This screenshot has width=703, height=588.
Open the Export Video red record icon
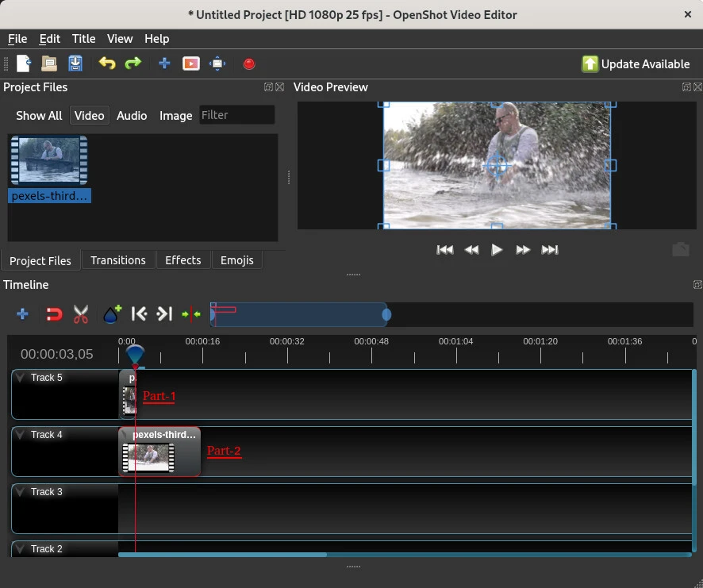pyautogui.click(x=248, y=63)
